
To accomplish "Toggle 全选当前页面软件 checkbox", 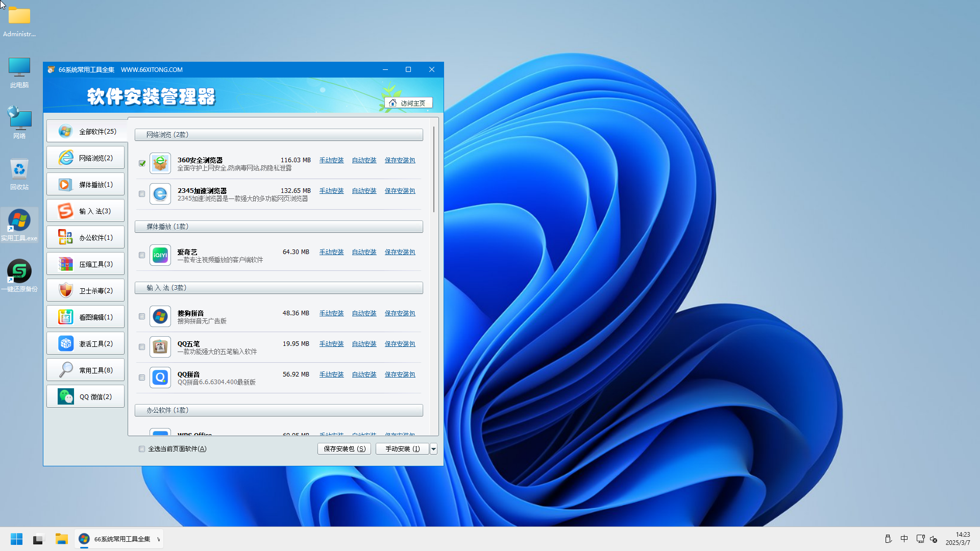I will [x=142, y=449].
